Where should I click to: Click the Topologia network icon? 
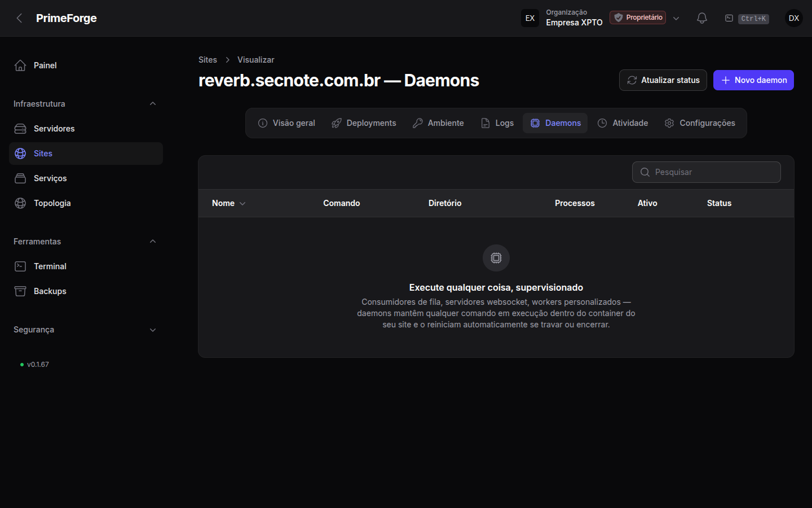20,203
